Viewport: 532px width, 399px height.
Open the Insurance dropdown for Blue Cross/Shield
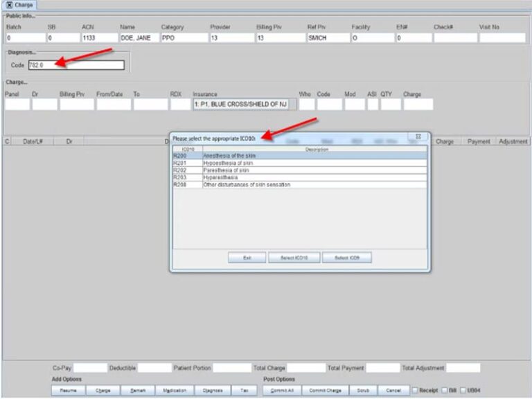click(x=245, y=104)
